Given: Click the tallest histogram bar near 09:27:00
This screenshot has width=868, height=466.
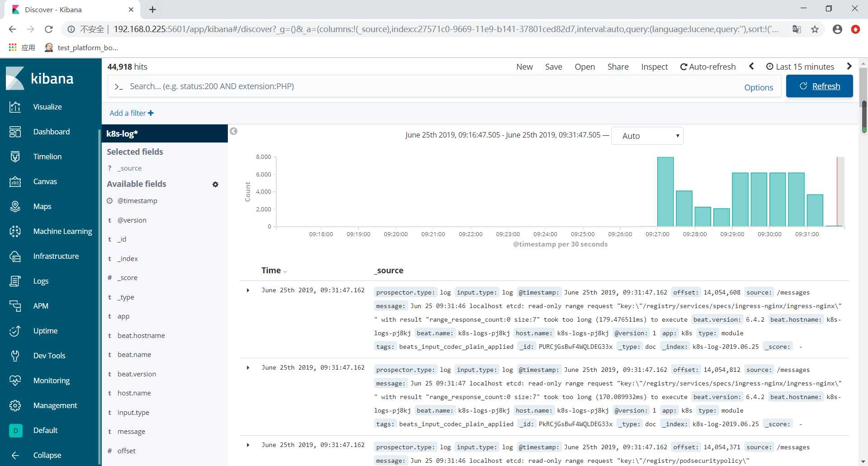Looking at the screenshot, I should coord(665,191).
